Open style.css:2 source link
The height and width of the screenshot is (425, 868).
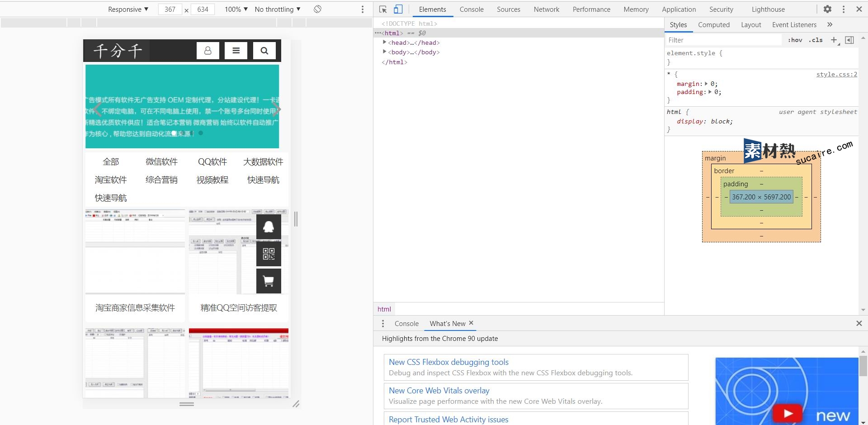click(x=836, y=74)
